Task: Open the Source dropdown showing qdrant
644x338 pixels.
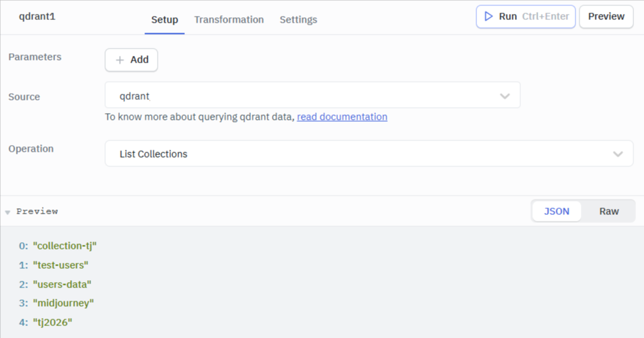Action: point(313,95)
